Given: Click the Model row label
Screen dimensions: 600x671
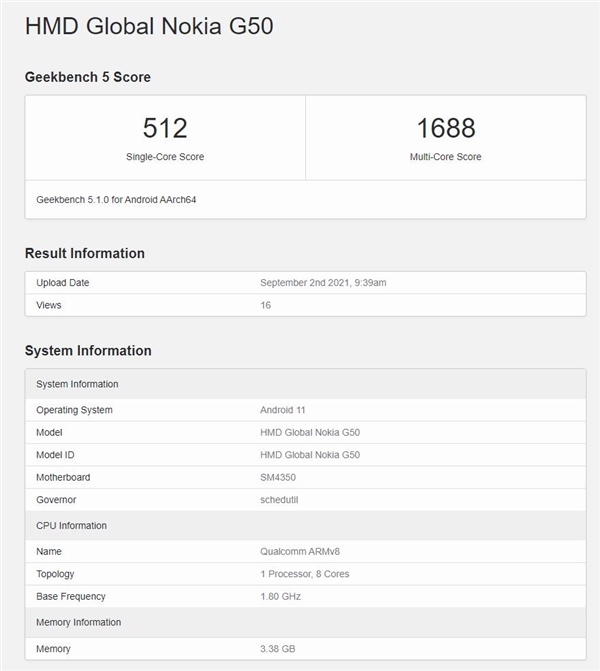Looking at the screenshot, I should 49,433.
